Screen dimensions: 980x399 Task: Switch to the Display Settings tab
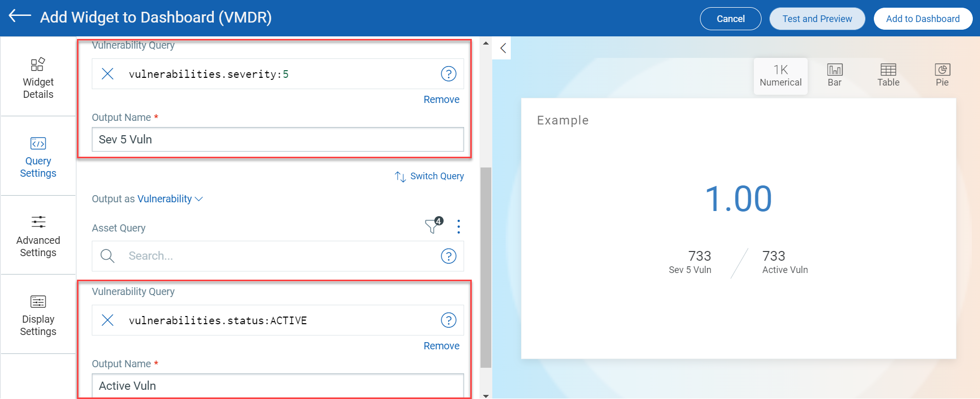pos(38,315)
